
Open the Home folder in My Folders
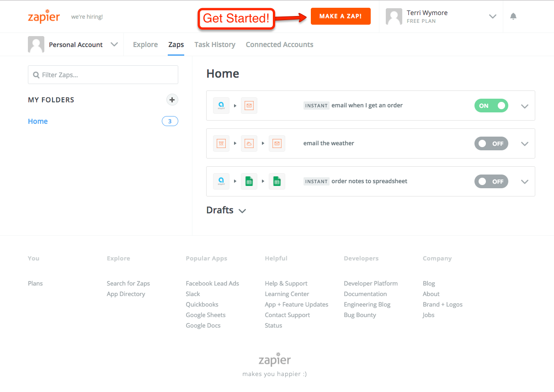click(x=38, y=121)
